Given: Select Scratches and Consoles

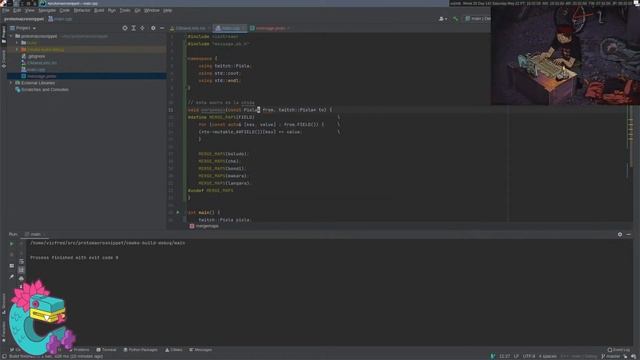Looking at the screenshot, I should (x=42, y=89).
